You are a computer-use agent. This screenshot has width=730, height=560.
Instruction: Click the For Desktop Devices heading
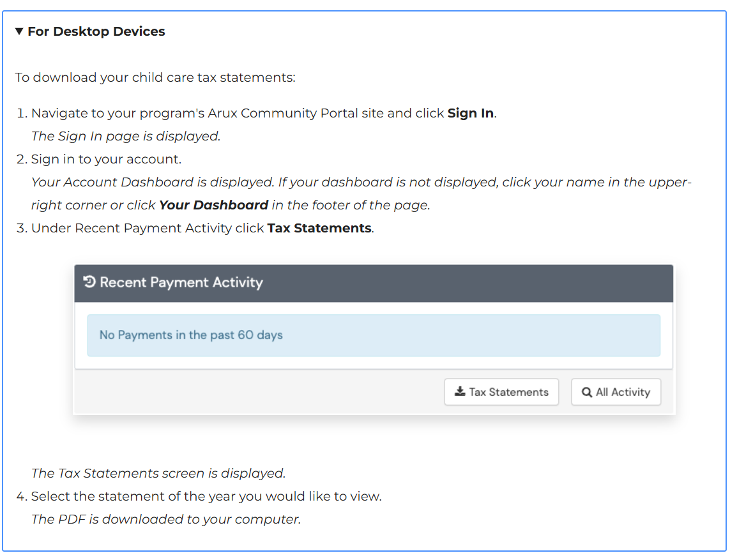tap(96, 31)
